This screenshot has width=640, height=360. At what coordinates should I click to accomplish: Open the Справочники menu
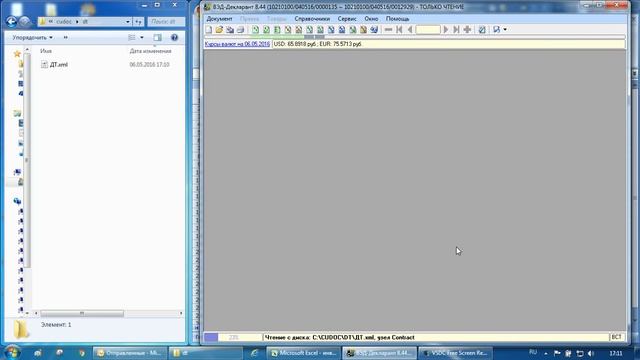312,19
